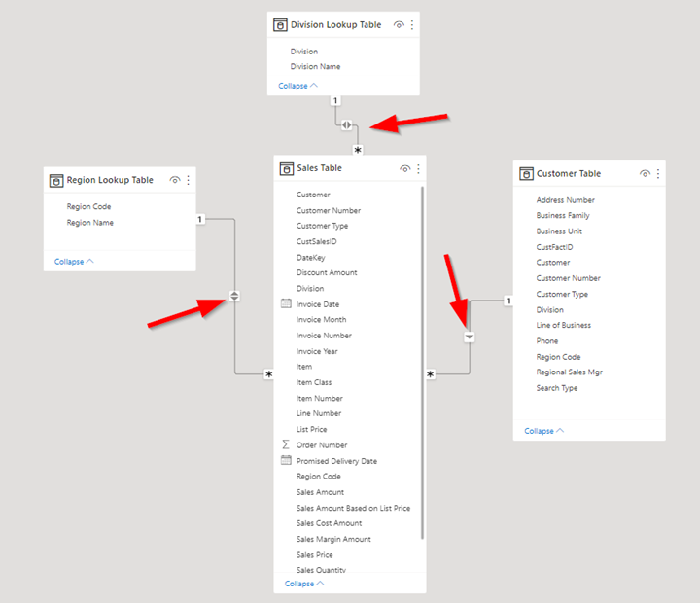Toggle visibility of Region Lookup Table
Screen dimensions: 700x603
coord(175,180)
